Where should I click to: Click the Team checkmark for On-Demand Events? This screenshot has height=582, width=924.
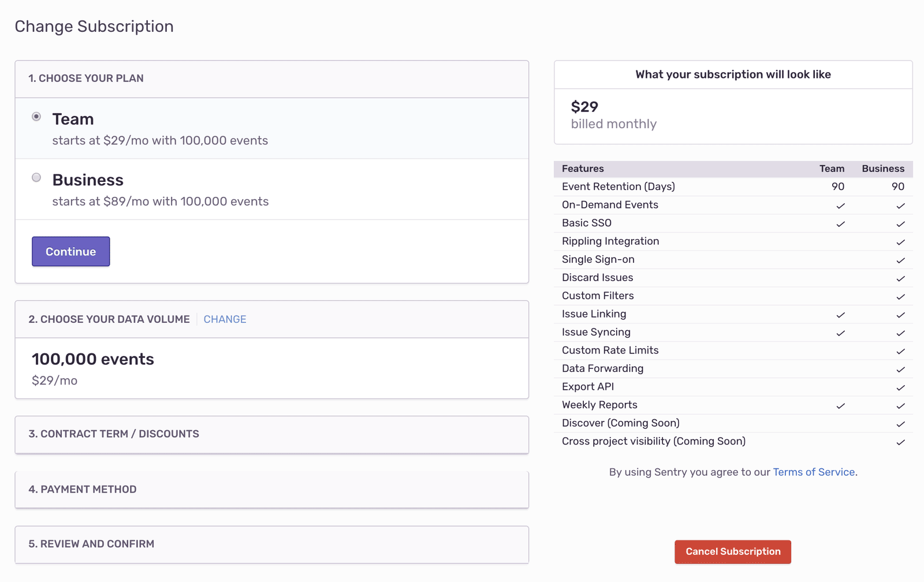(x=840, y=206)
